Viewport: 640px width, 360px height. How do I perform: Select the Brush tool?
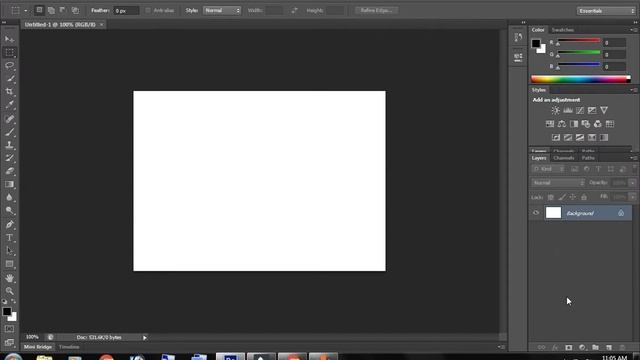(9, 132)
